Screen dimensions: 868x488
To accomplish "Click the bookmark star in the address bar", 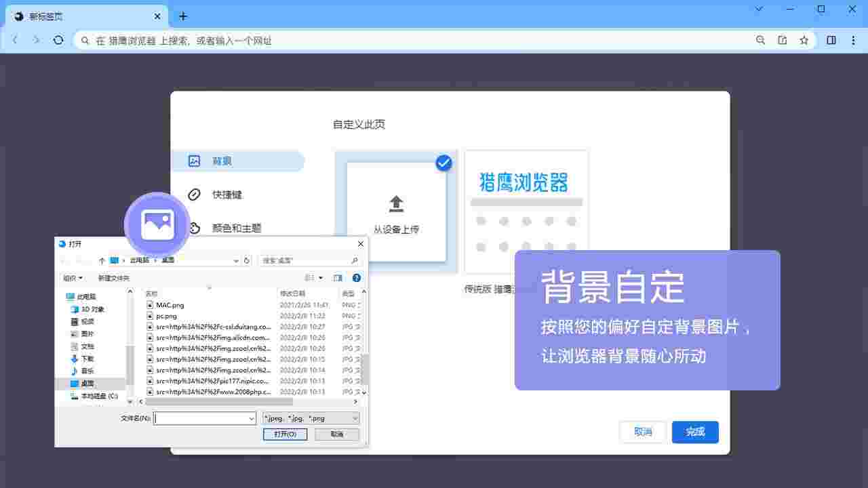I will [804, 40].
